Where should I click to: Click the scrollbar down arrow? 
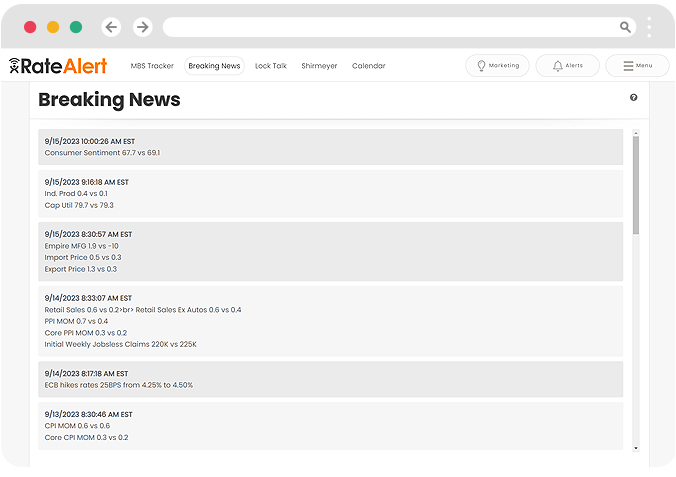635,449
